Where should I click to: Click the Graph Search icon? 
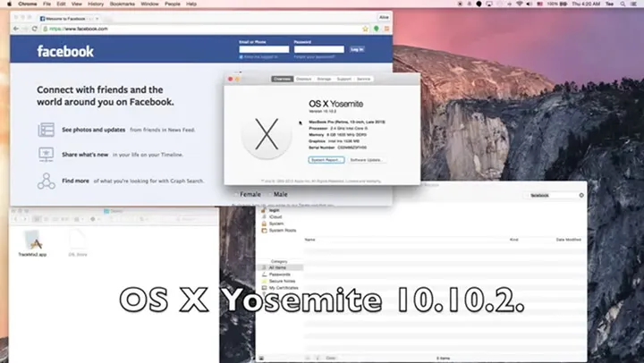click(46, 181)
